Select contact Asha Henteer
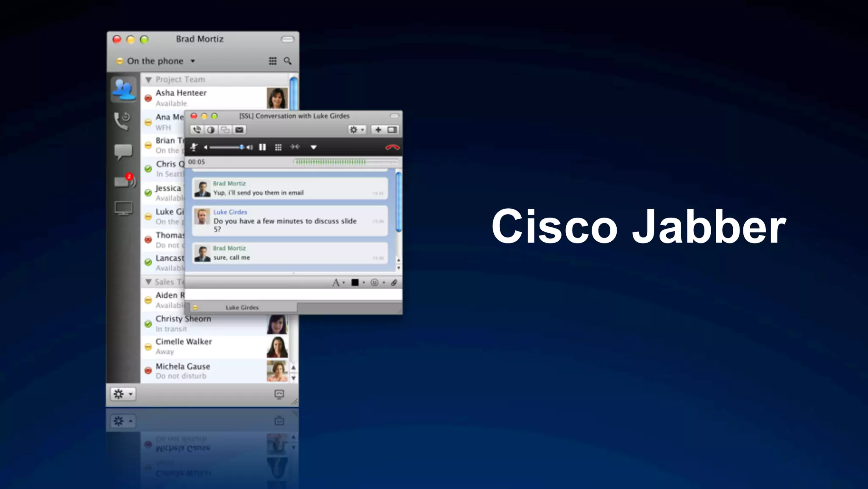Image resolution: width=868 pixels, height=489 pixels. (x=214, y=98)
